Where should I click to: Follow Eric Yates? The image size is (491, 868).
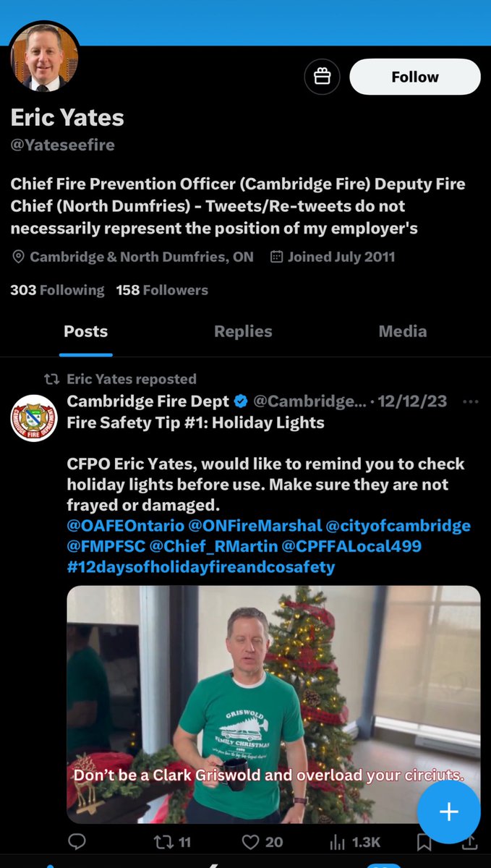coord(414,77)
